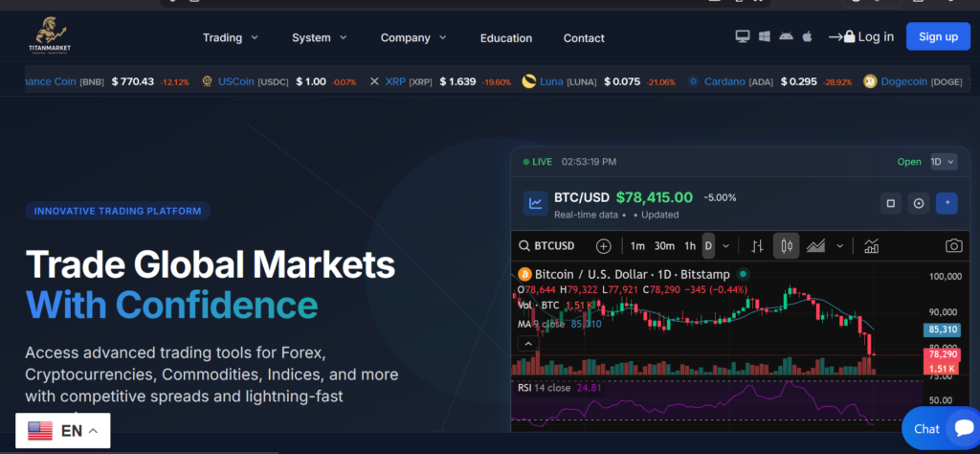This screenshot has height=454, width=980.
Task: Open the Trading menu
Action: point(231,37)
